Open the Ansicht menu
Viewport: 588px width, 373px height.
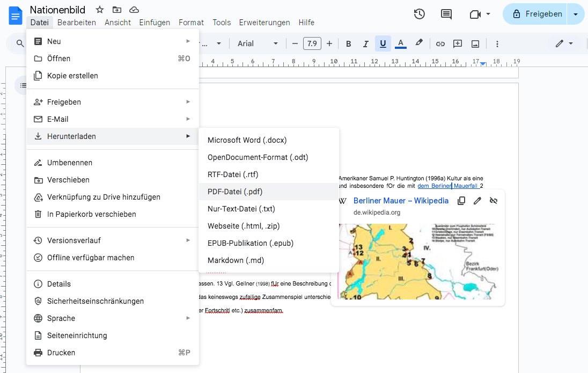117,23
